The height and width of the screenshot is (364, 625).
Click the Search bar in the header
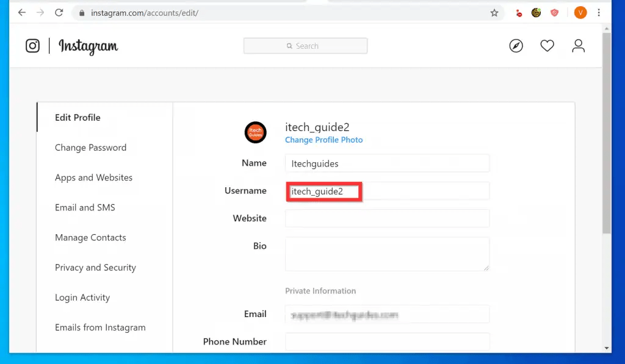click(x=305, y=46)
